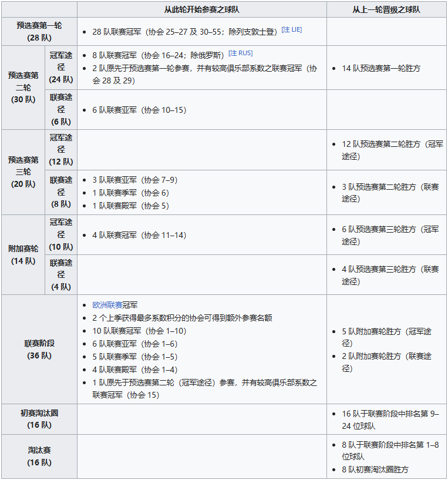Click the 联赛阶段 (36 队) row header
The width and height of the screenshot is (448, 480).
tap(39, 349)
